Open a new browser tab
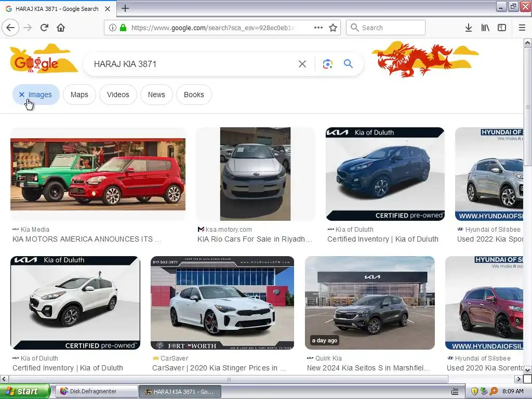The height and width of the screenshot is (399, 532). pyautogui.click(x=125, y=8)
